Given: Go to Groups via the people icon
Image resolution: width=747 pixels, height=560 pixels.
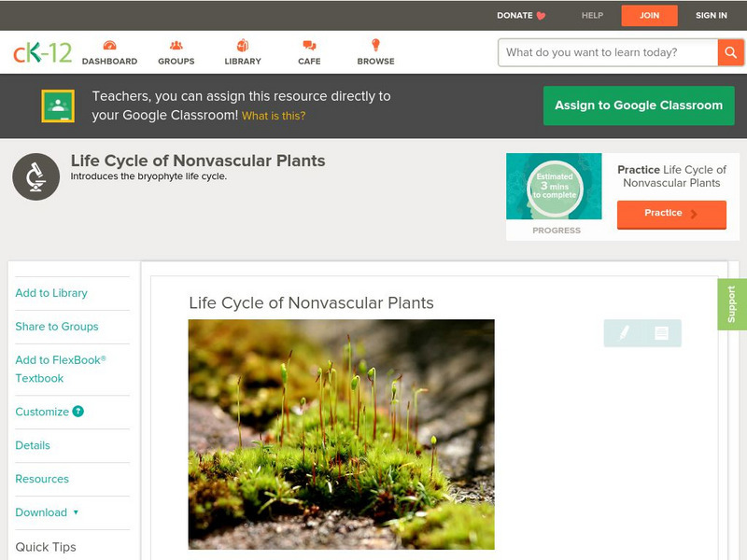Looking at the screenshot, I should click(x=176, y=46).
